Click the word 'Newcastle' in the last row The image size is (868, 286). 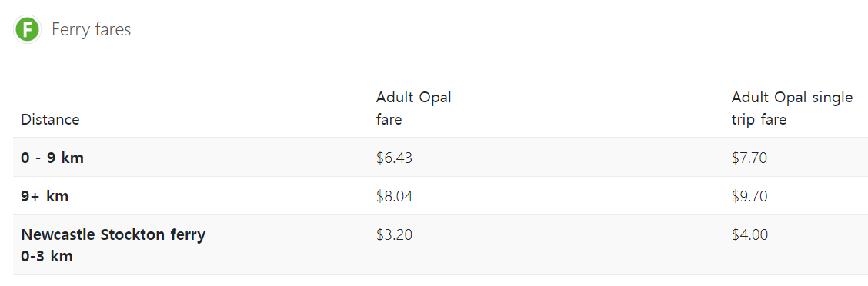[x=58, y=235]
